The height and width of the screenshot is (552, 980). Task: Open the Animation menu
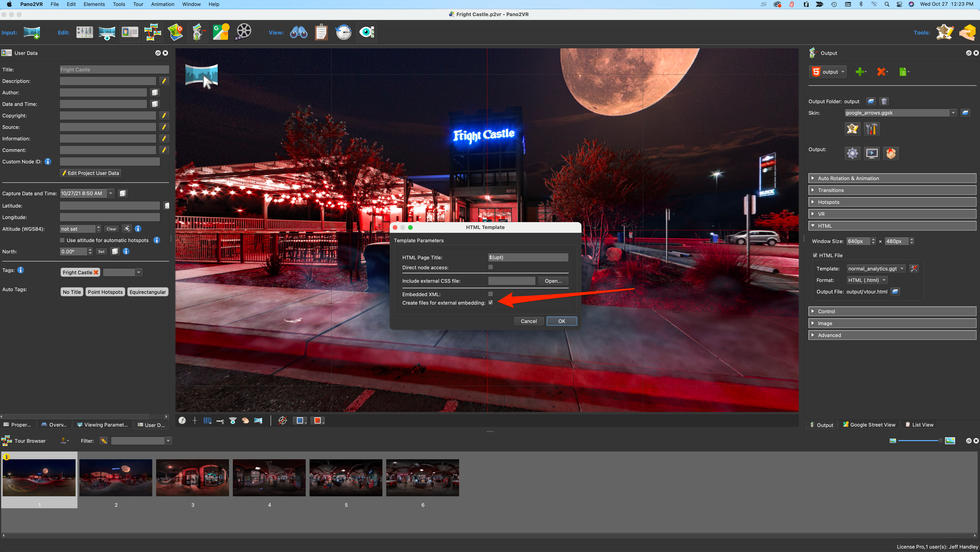tap(162, 4)
